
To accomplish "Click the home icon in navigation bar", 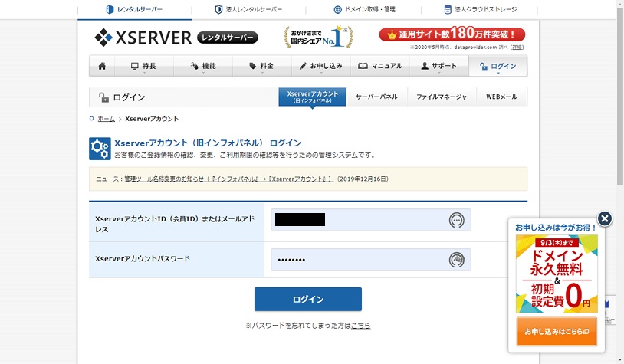I will tap(102, 66).
